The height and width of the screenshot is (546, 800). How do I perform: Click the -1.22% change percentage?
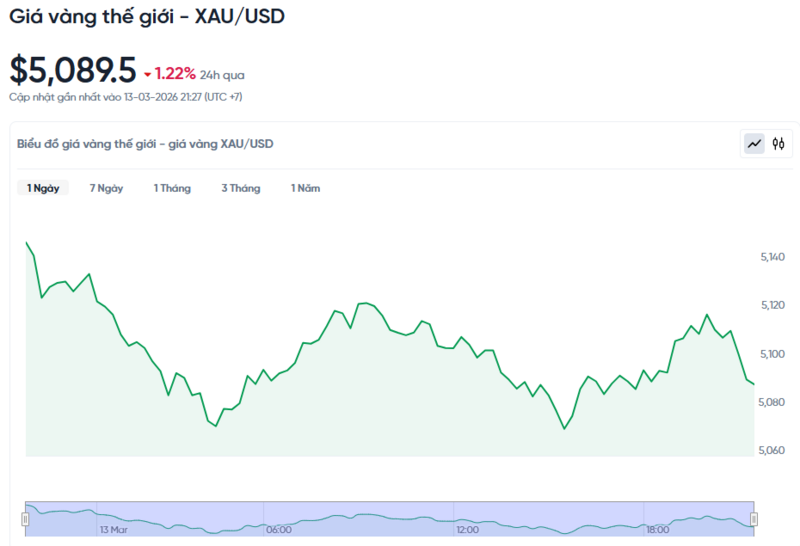(x=175, y=74)
